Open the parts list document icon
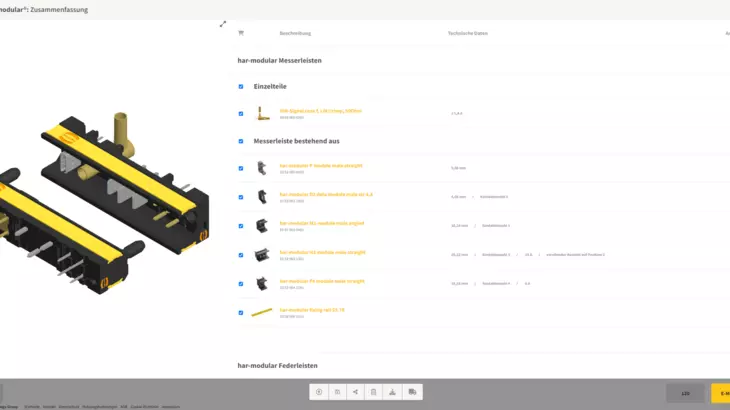The height and width of the screenshot is (410, 730). (x=373, y=392)
